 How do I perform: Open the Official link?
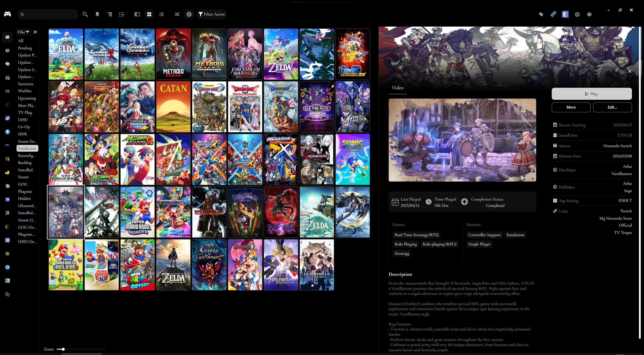(x=625, y=225)
